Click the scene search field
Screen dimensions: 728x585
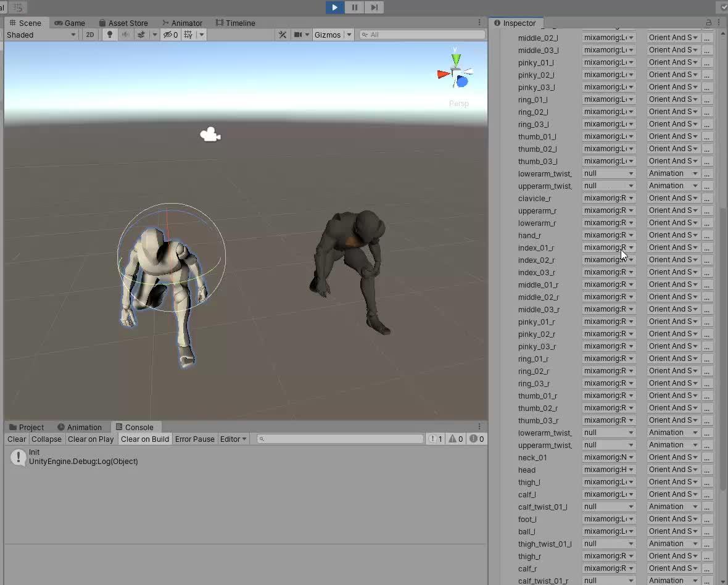(x=422, y=35)
